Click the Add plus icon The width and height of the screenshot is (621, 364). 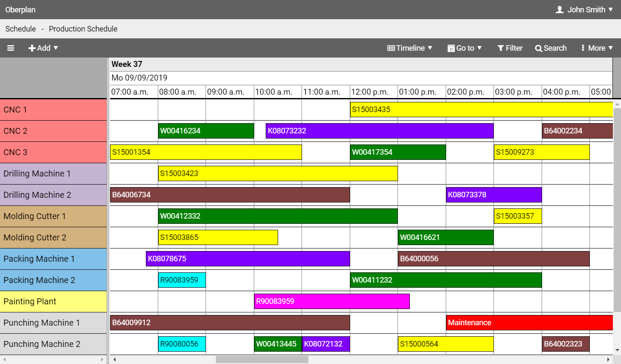coord(32,48)
